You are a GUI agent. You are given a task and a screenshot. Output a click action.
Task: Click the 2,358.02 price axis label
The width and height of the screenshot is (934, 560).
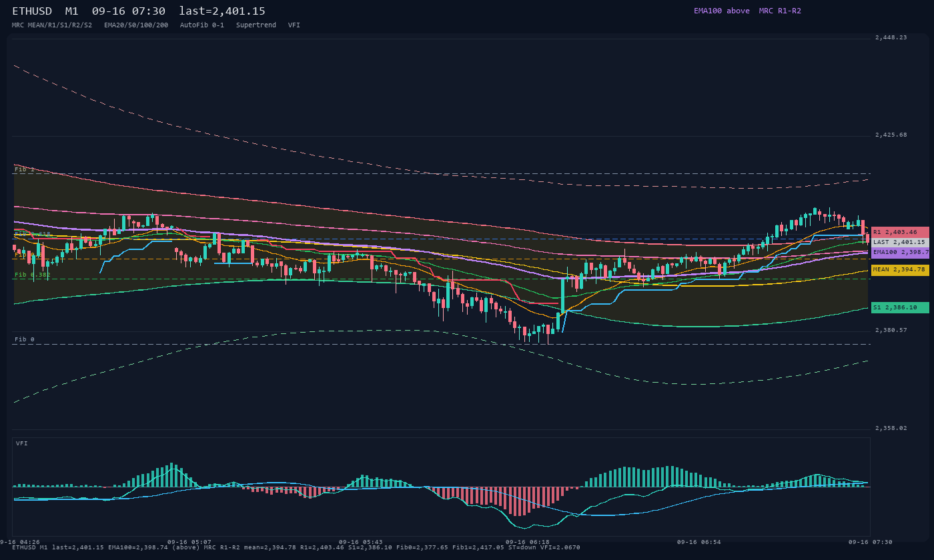[891, 428]
